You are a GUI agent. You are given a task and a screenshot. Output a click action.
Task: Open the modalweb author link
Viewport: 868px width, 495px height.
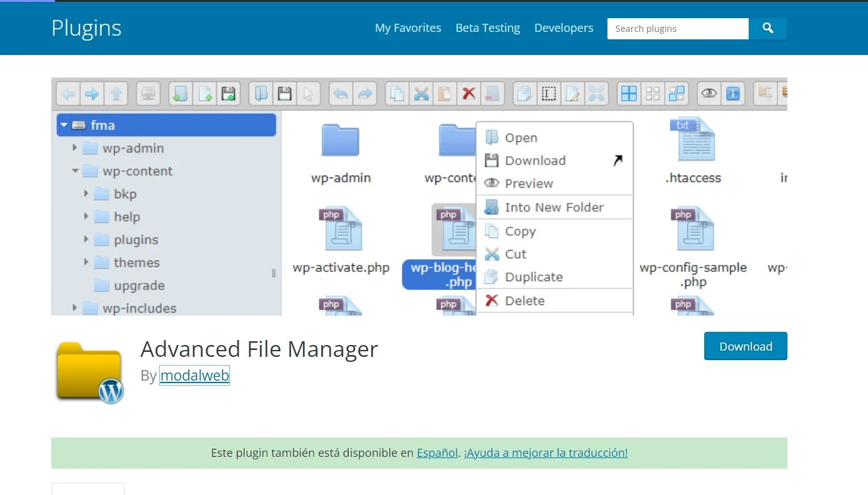pos(195,376)
